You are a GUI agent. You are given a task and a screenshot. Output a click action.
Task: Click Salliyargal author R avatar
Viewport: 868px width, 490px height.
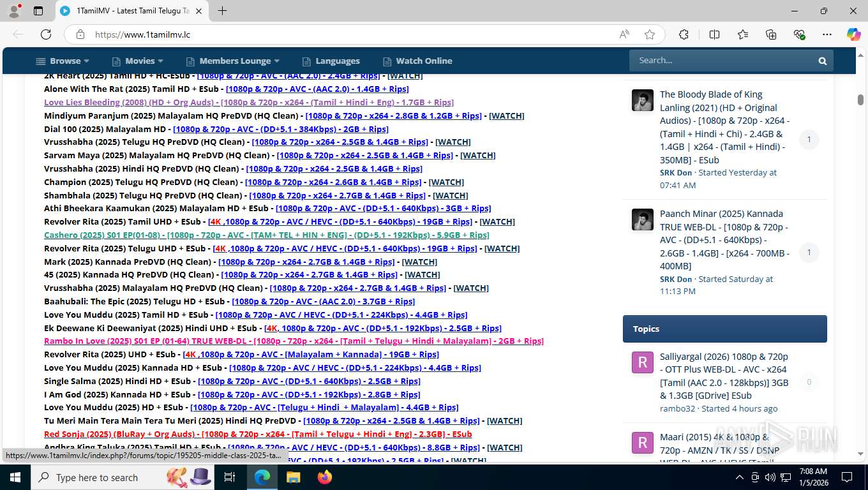[643, 362]
